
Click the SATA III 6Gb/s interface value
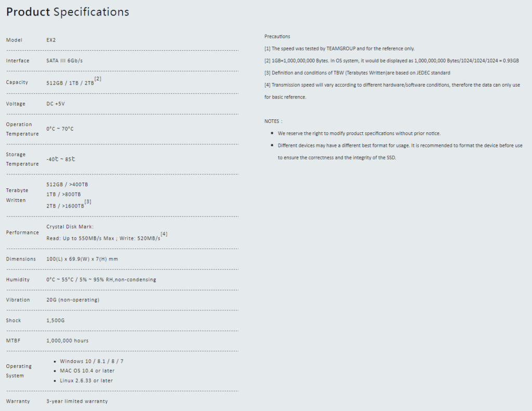click(64, 61)
